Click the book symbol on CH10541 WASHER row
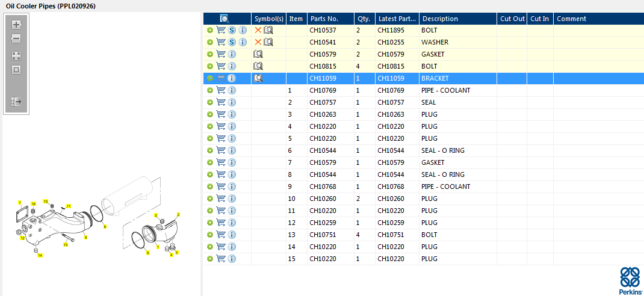 [268, 42]
